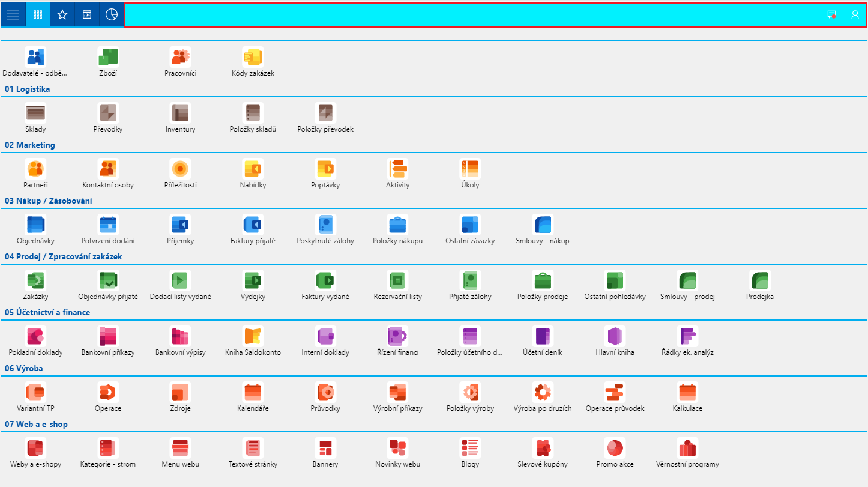Open Smlouvy - nákup icon

tap(543, 225)
